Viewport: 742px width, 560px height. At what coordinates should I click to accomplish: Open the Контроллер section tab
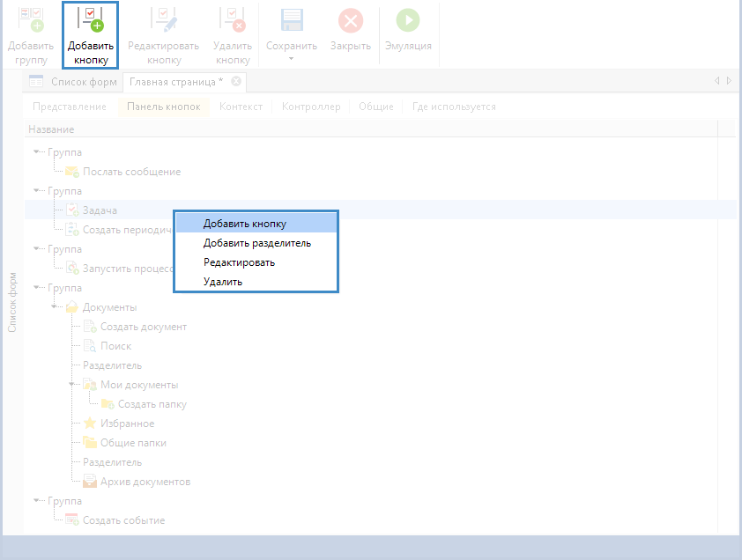point(310,107)
